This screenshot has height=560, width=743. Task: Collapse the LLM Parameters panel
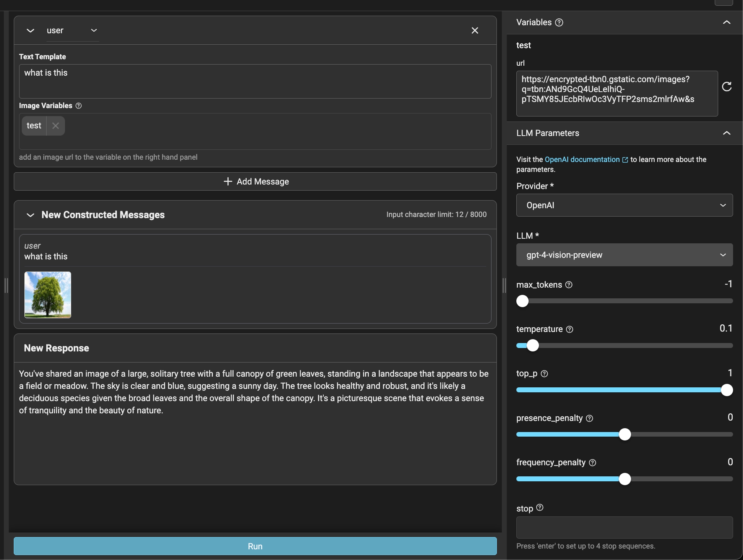tap(727, 133)
